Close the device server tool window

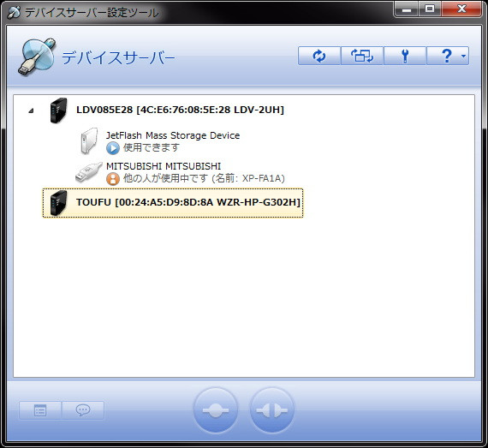coord(461,9)
